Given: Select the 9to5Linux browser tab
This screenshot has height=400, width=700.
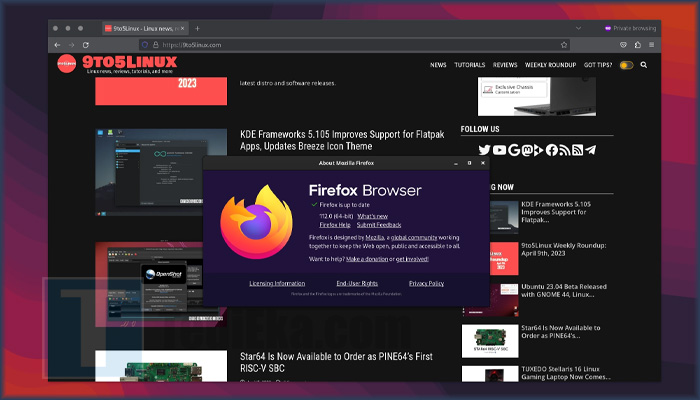Looking at the screenshot, I should coord(145,29).
